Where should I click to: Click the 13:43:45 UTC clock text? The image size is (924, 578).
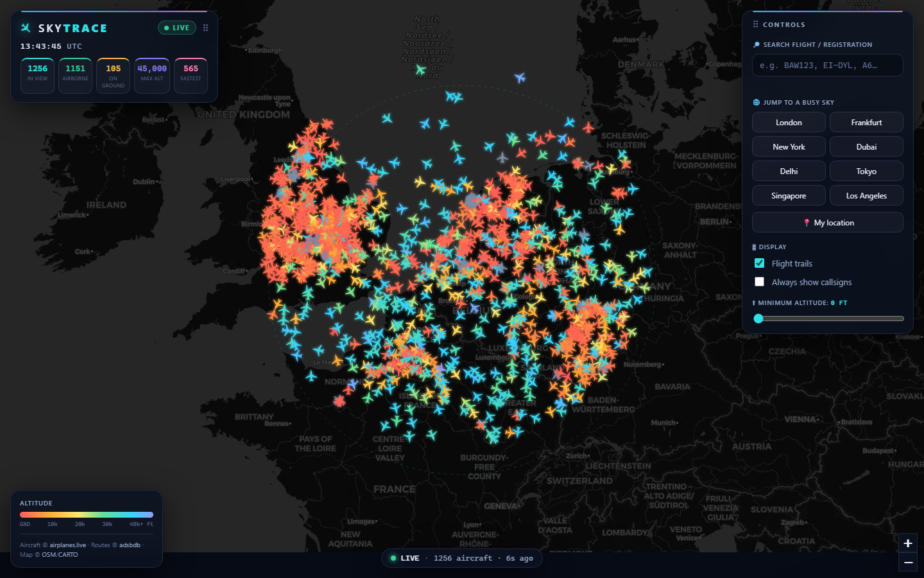click(x=51, y=46)
